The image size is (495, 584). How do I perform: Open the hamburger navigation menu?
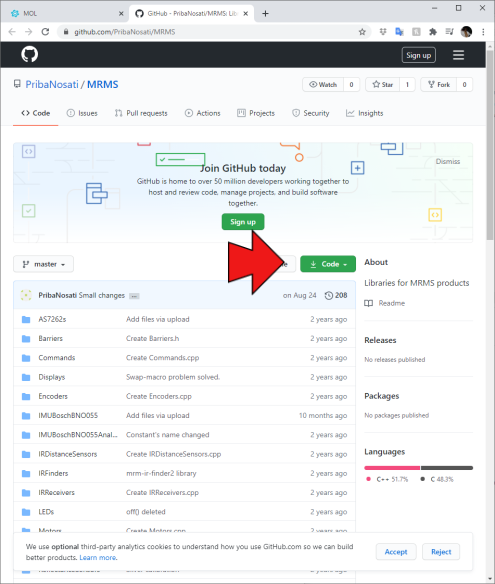[458, 55]
